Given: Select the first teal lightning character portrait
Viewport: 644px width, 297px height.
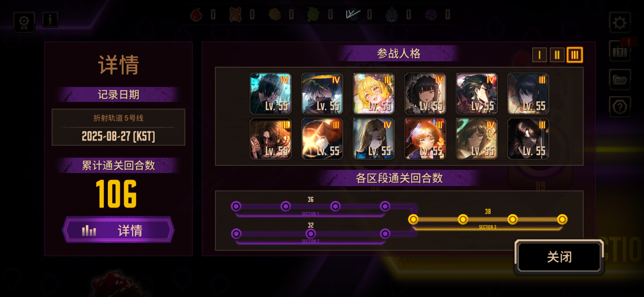Looking at the screenshot, I should pyautogui.click(x=271, y=94).
